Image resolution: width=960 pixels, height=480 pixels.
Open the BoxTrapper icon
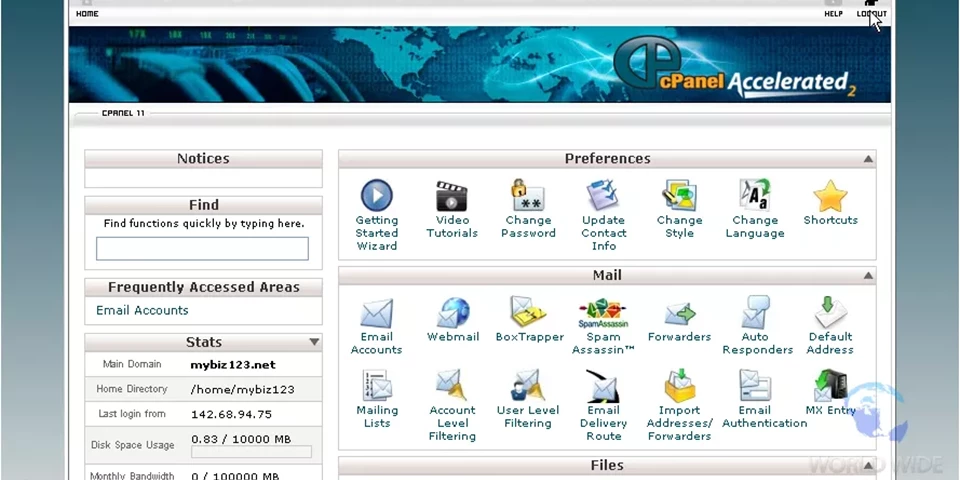(529, 313)
